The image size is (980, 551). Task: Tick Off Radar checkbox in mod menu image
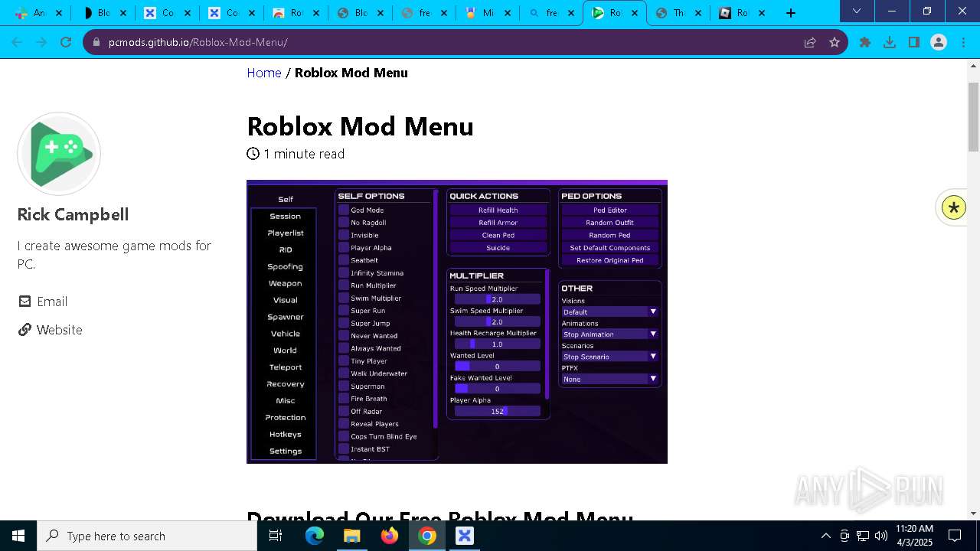344,411
